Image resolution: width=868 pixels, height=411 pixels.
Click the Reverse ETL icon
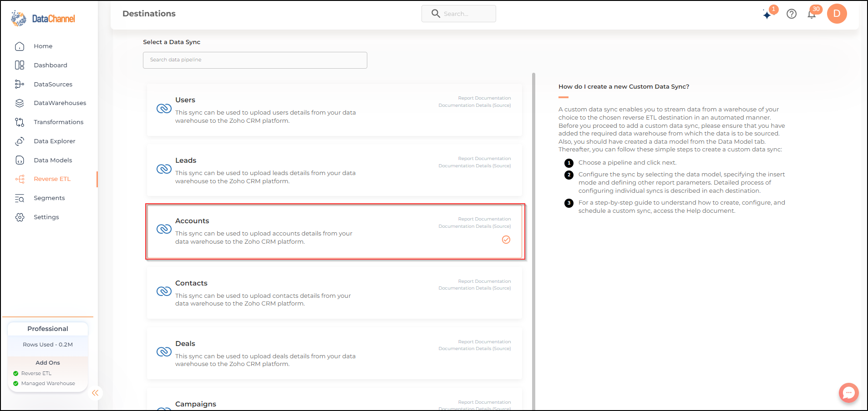click(20, 179)
